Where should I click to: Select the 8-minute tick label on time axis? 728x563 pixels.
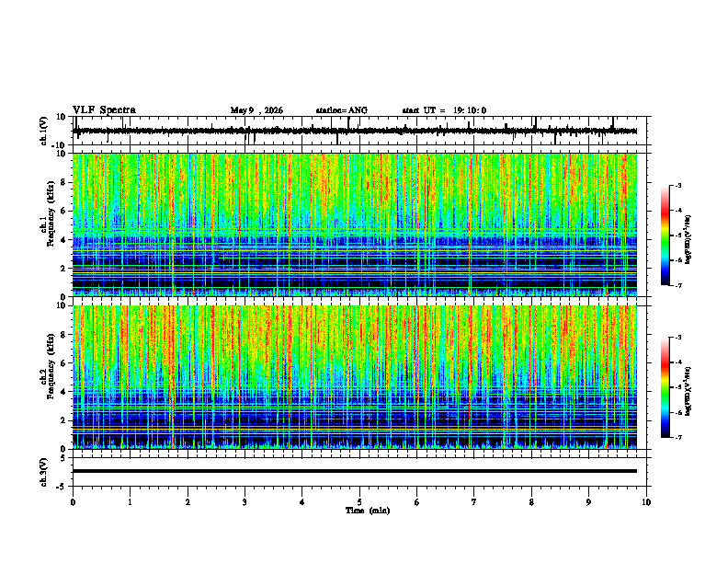[531, 502]
